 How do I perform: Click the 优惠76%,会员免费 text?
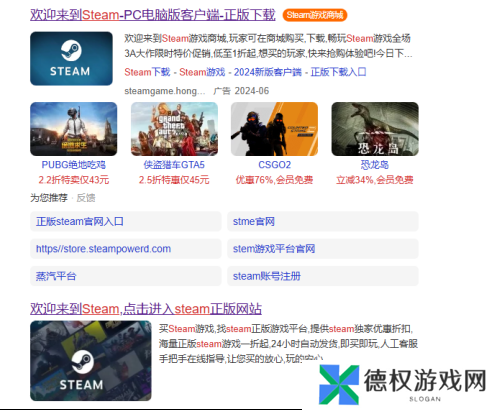tap(274, 180)
